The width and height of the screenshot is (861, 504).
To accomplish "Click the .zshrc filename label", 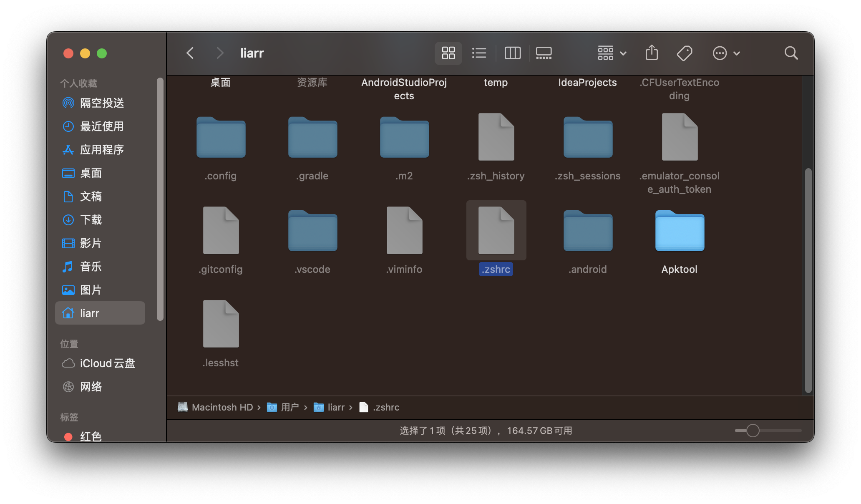I will pos(496,269).
